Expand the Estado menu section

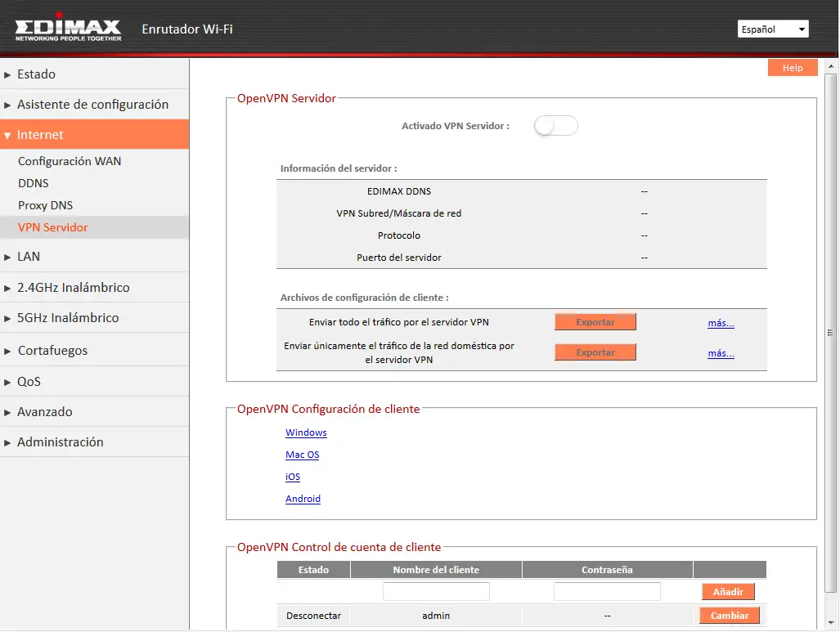point(37,74)
